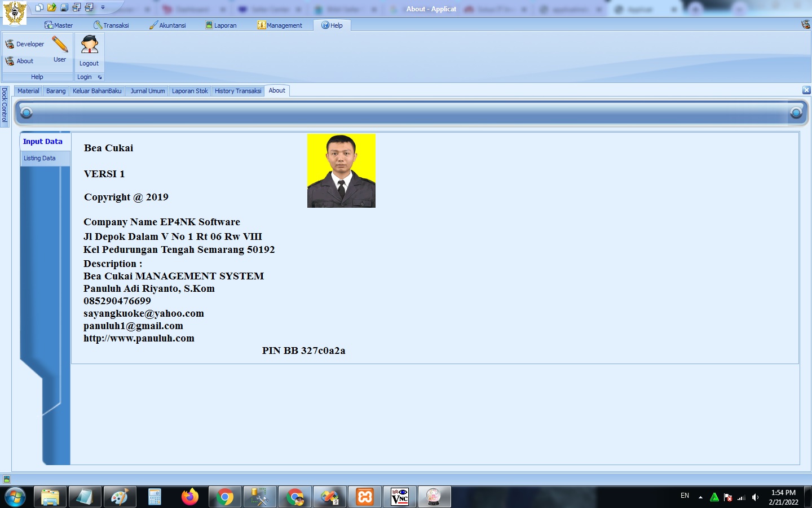Click the round button right of blue bar

tap(796, 113)
